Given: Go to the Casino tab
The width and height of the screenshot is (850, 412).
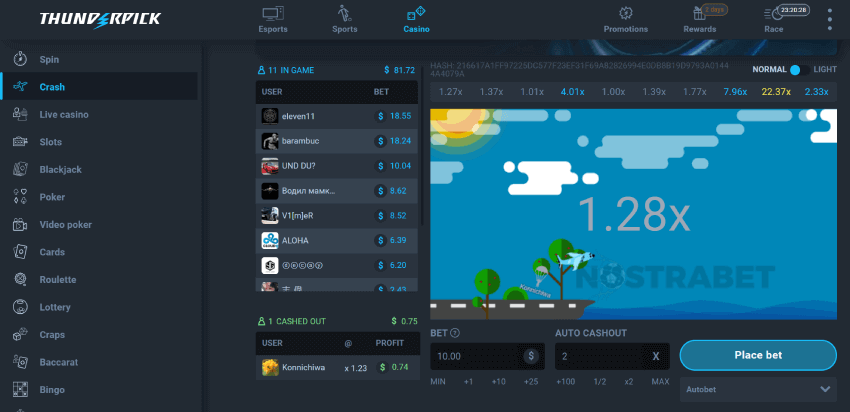Looking at the screenshot, I should [x=416, y=19].
